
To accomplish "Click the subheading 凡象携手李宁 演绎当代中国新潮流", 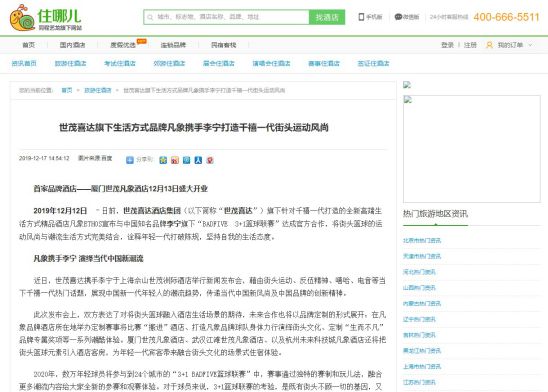I will point(88,259).
